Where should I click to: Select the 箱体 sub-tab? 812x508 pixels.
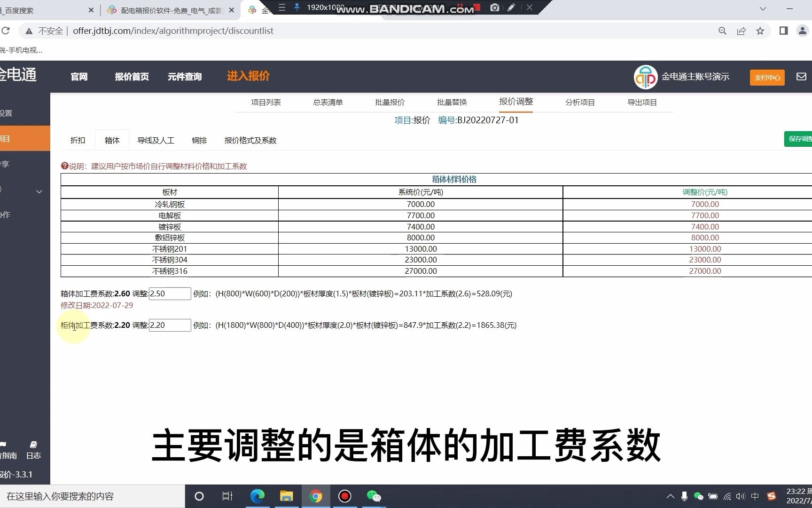[112, 140]
